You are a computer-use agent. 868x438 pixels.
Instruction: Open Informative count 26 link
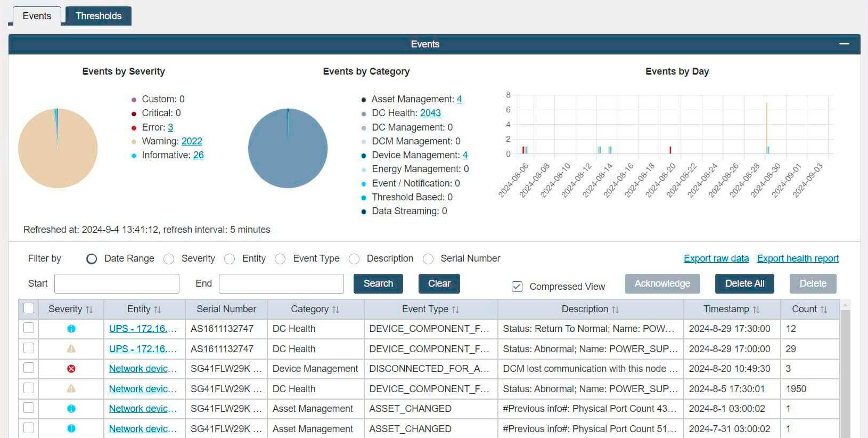pyautogui.click(x=199, y=155)
